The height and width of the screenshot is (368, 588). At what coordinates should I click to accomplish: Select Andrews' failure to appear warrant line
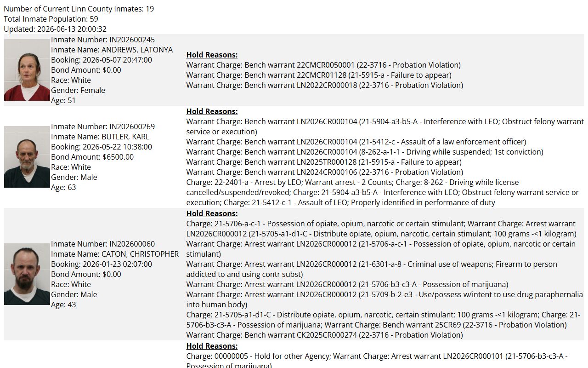click(x=319, y=75)
